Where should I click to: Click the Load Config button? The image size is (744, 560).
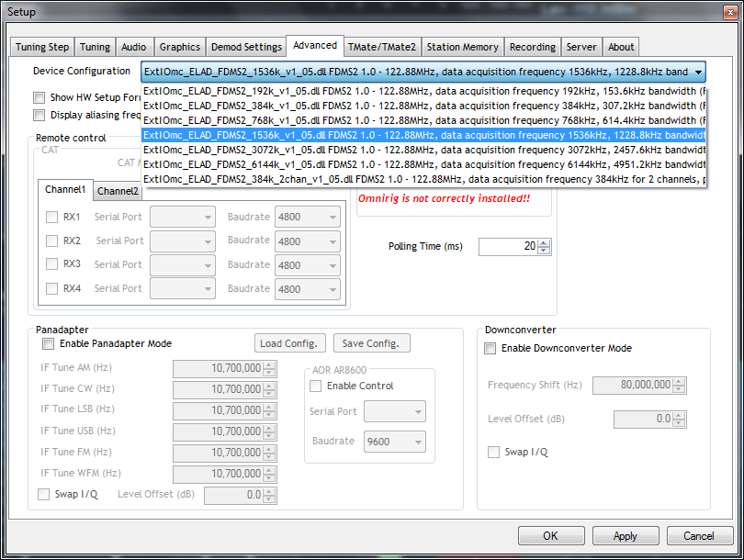click(x=289, y=342)
